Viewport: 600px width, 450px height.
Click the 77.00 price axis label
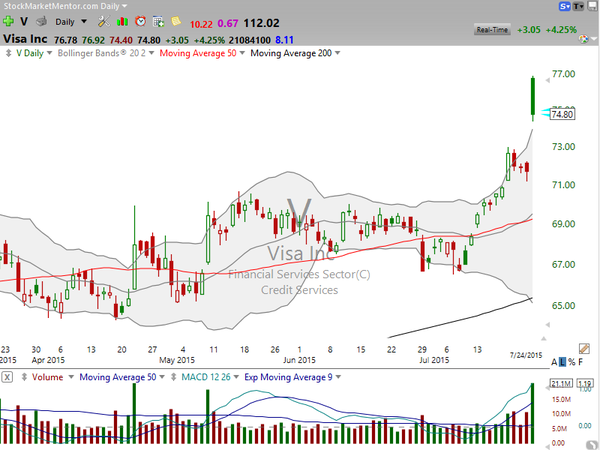(x=563, y=74)
